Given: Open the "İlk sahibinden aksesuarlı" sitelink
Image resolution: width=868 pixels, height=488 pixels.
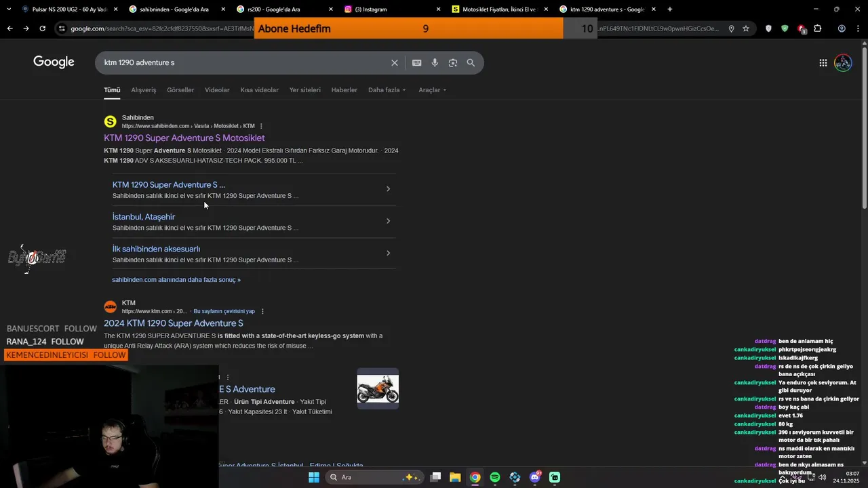Looking at the screenshot, I should click(x=156, y=249).
